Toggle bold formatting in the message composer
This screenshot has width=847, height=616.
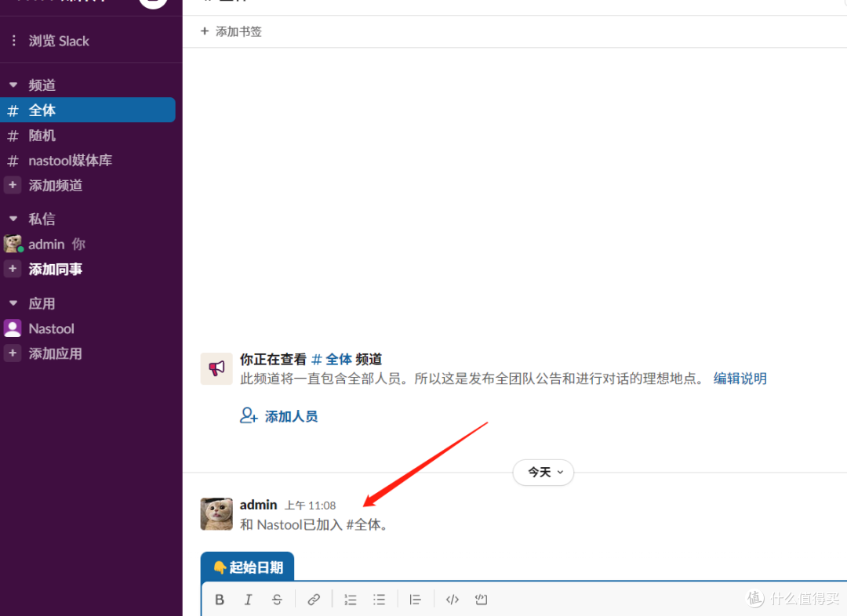click(220, 599)
